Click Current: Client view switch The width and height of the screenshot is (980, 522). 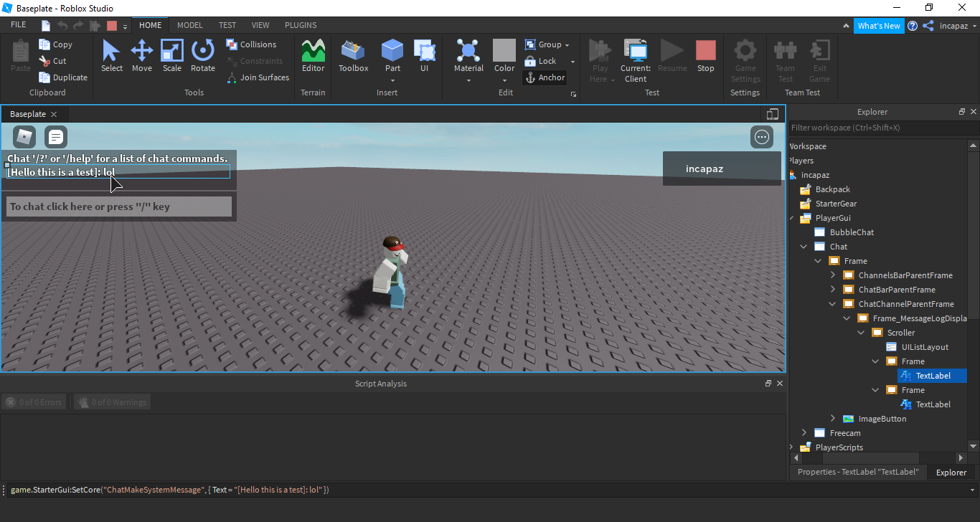click(636, 61)
